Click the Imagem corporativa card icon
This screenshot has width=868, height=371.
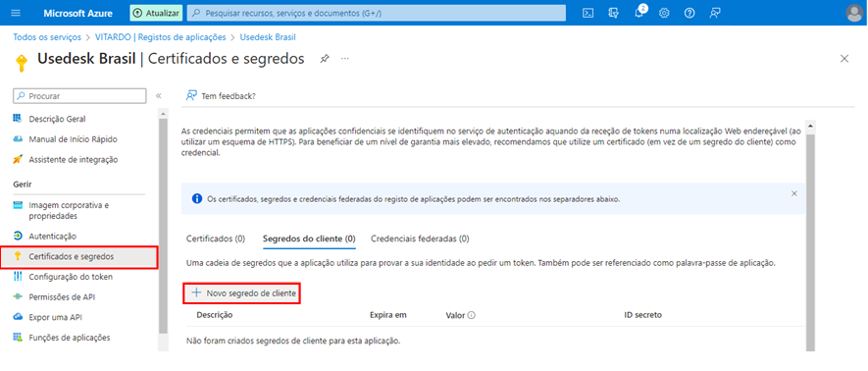point(18,205)
